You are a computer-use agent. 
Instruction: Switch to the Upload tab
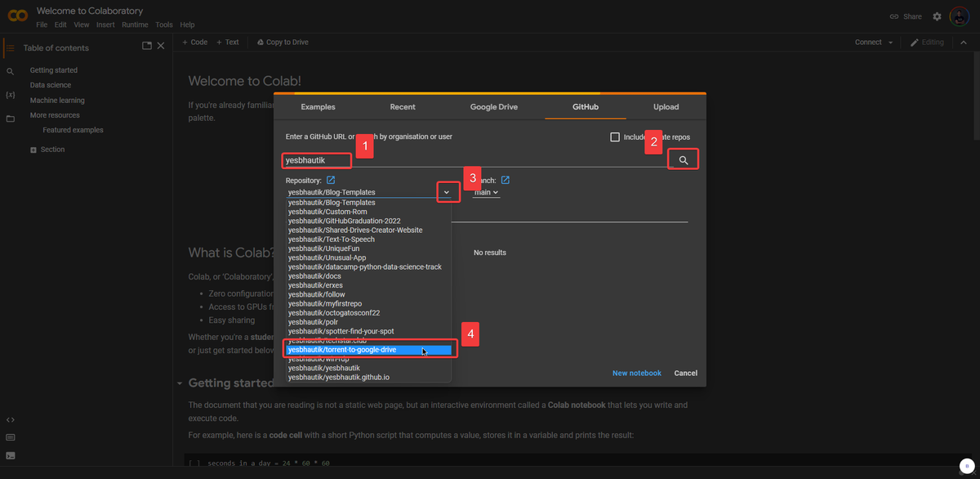[x=666, y=106]
